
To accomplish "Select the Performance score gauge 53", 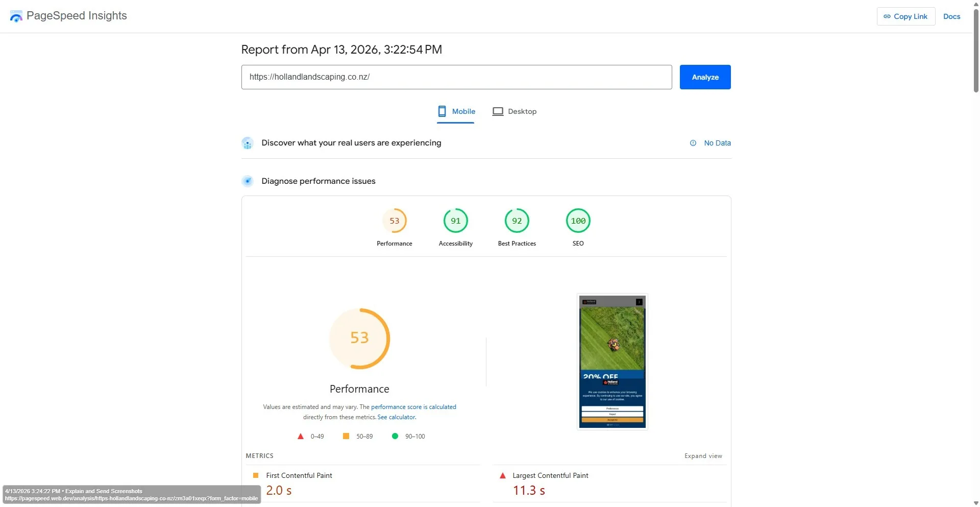I will [x=395, y=221].
